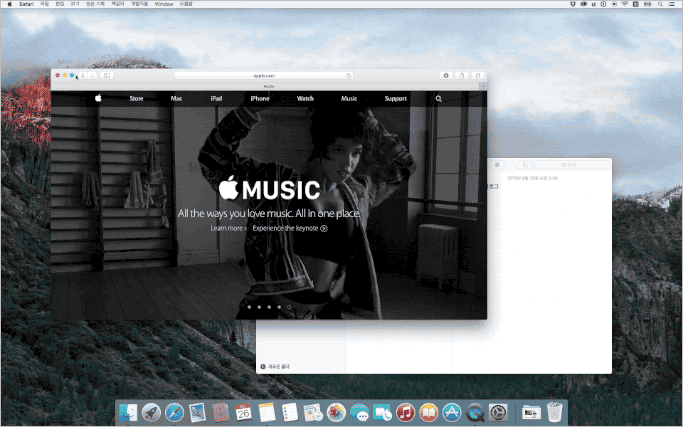Image resolution: width=683 pixels, height=427 pixels.
Task: Click Experience the keynote link
Action: (x=290, y=228)
